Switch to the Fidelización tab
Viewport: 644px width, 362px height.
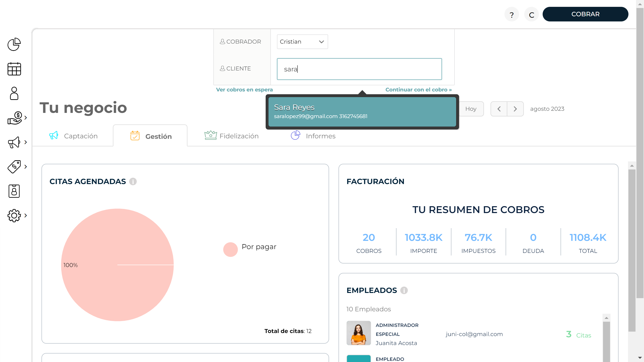(231, 136)
